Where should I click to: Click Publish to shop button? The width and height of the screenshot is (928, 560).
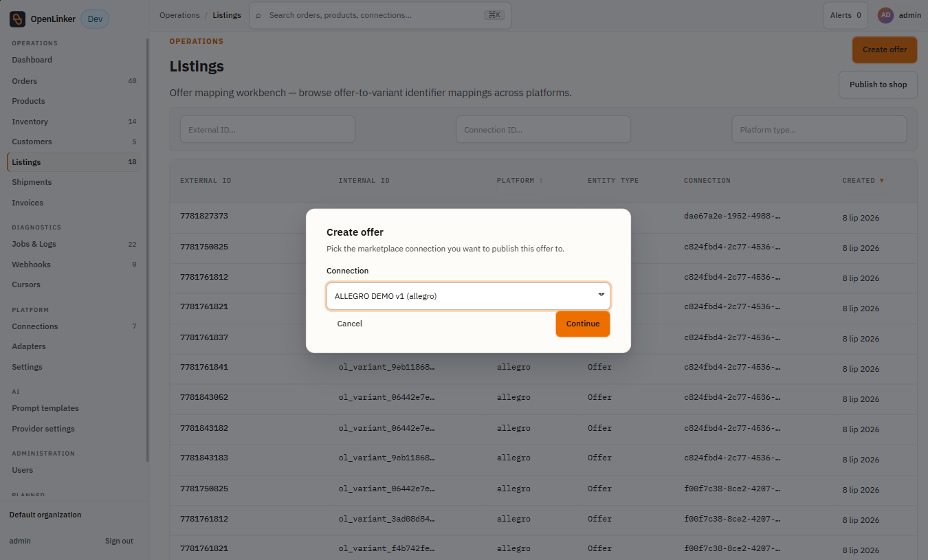coord(878,85)
